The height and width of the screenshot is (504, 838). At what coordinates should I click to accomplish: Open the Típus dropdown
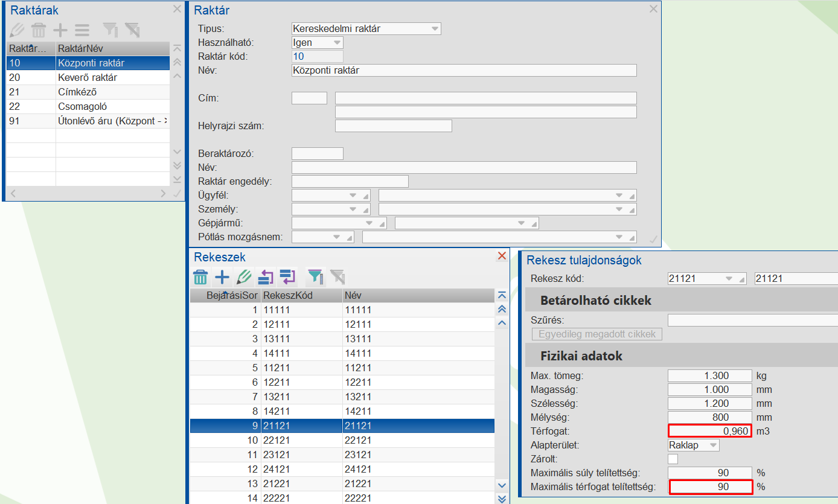pos(434,28)
